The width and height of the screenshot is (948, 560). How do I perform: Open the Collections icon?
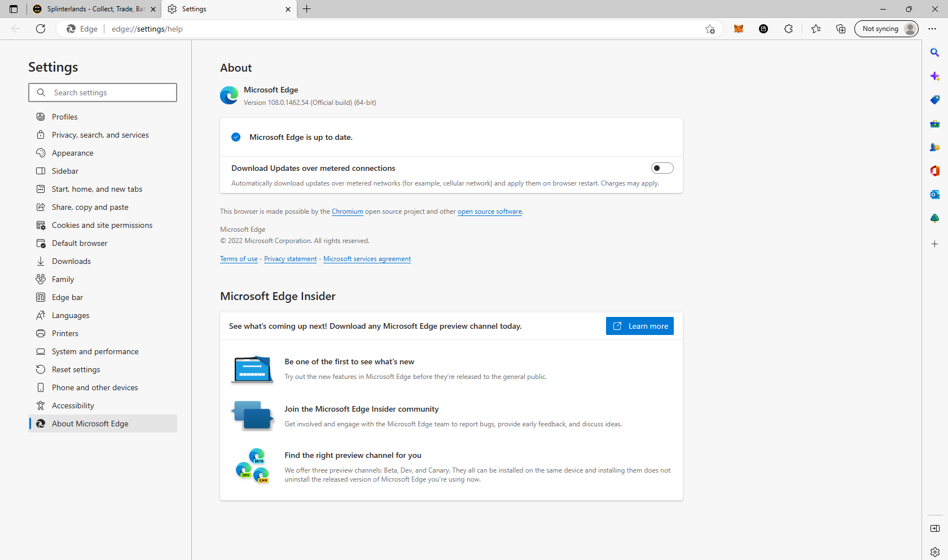pos(841,29)
